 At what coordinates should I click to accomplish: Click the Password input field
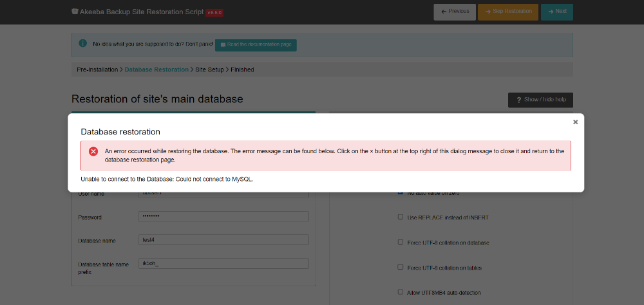tap(223, 217)
